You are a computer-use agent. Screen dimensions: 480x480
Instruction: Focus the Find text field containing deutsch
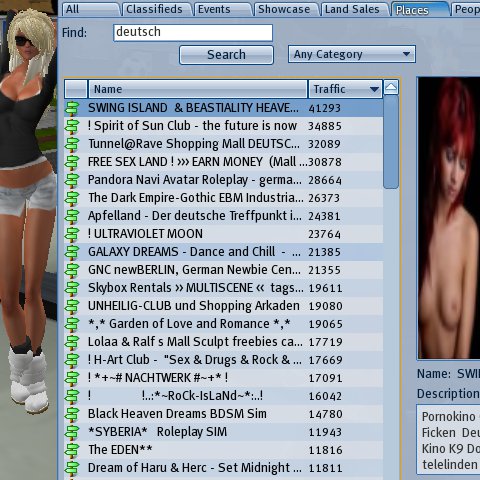click(193, 32)
